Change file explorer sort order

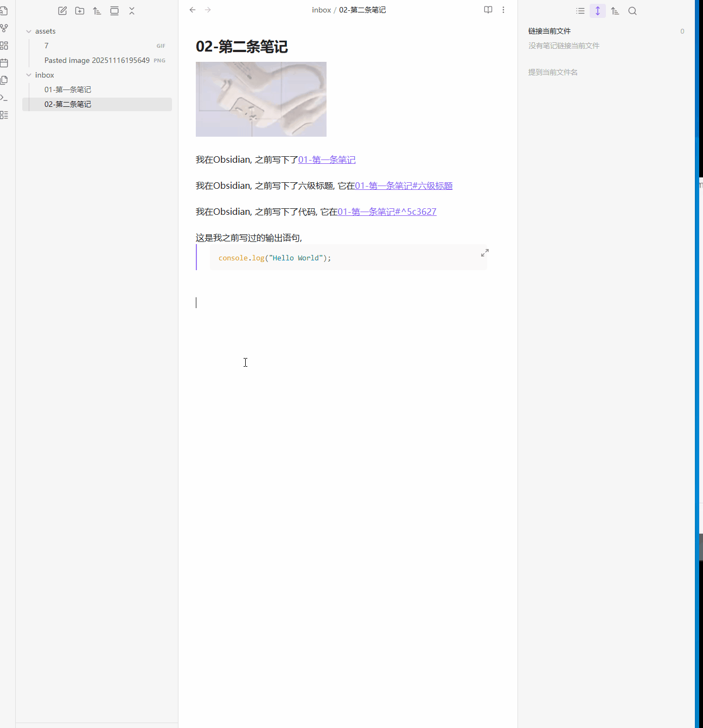pos(97,11)
